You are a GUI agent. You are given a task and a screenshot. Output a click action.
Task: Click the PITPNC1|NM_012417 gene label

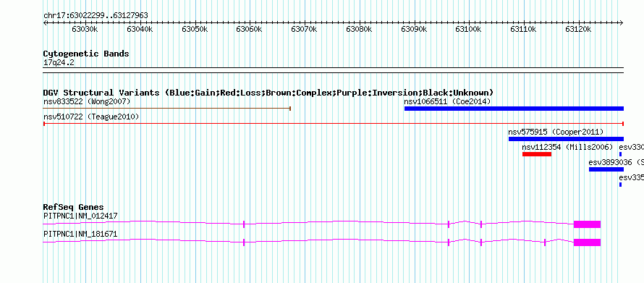click(80, 216)
